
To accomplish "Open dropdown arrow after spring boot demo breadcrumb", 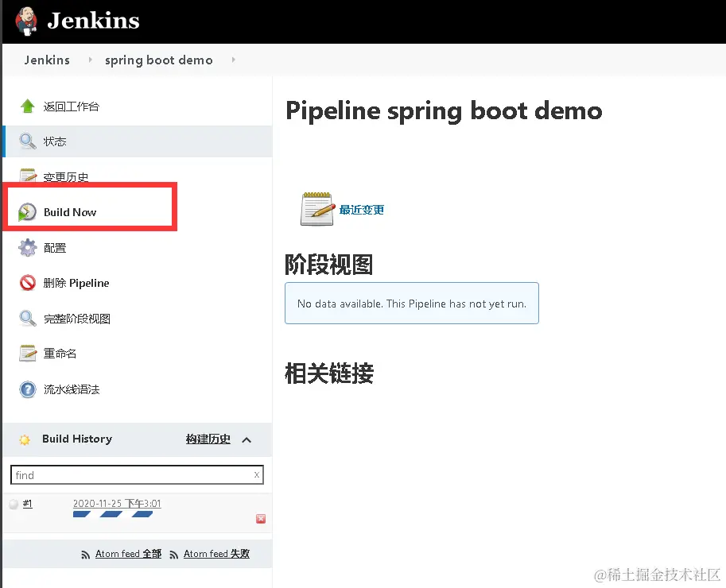I will point(233,60).
